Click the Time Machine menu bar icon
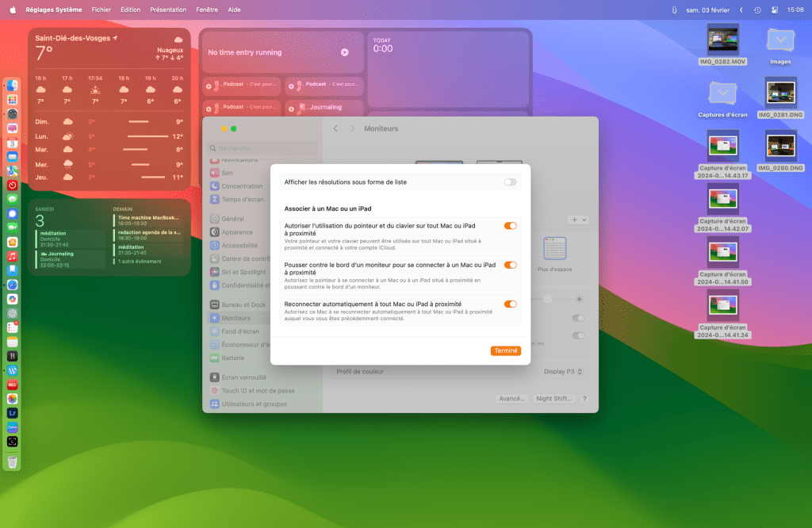 click(x=757, y=10)
